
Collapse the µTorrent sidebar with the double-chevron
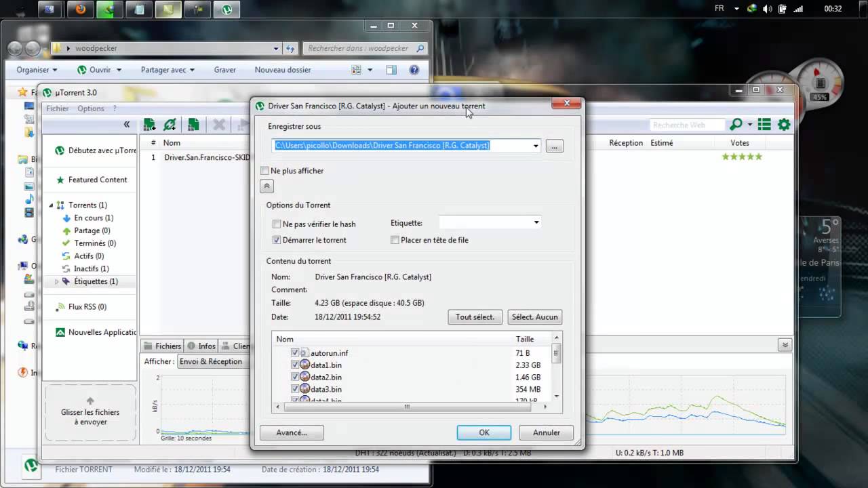coord(127,124)
